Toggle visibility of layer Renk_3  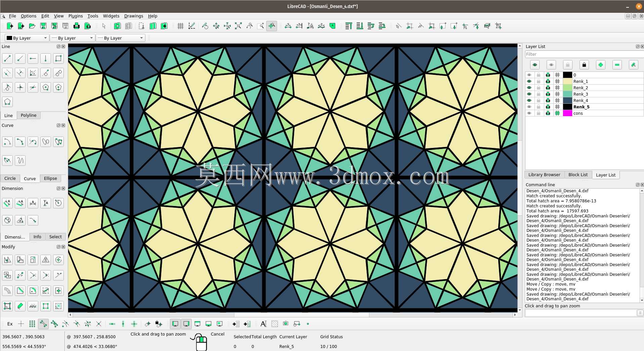[x=529, y=94]
